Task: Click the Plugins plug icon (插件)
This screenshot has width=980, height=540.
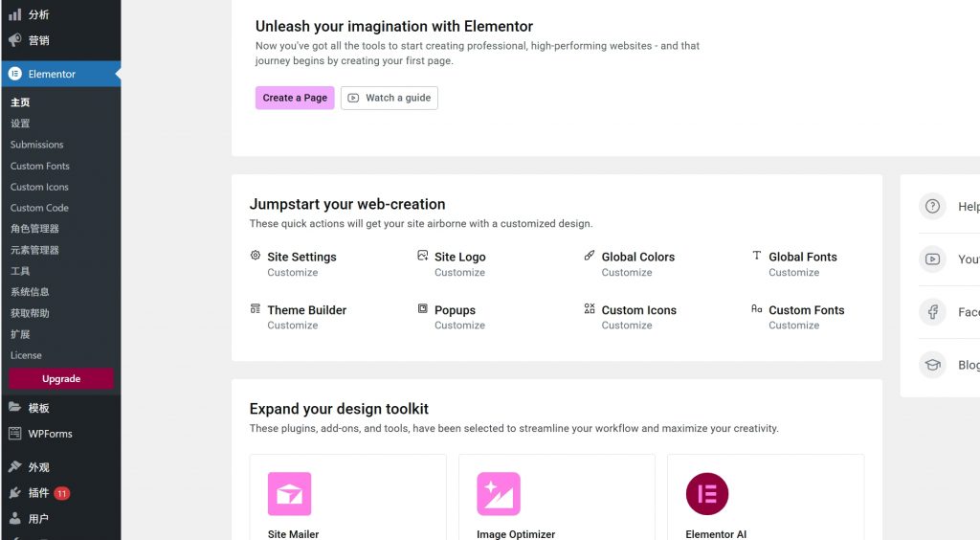Action: tap(15, 492)
